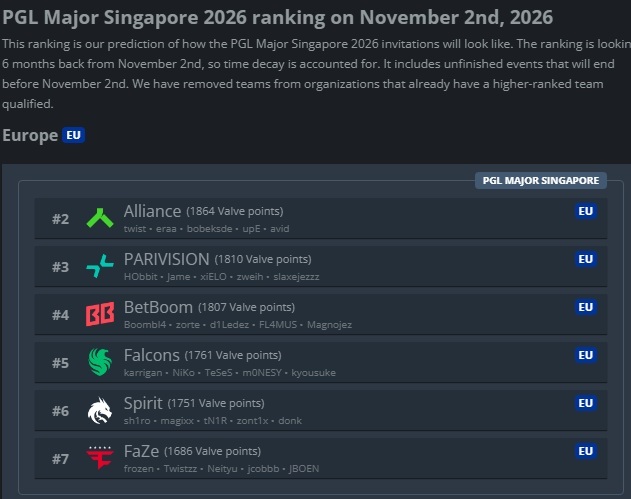631x499 pixels.
Task: Click "(1761 Valve points)" text
Action: tap(233, 355)
